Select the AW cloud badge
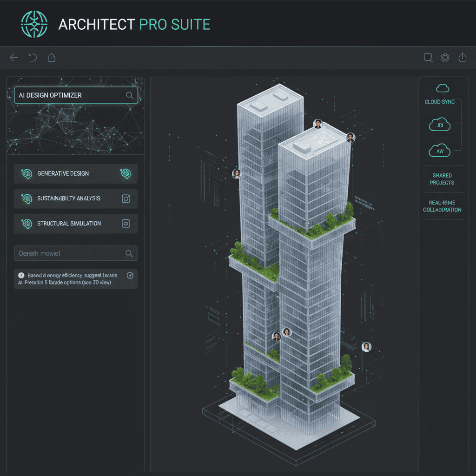 point(439,151)
